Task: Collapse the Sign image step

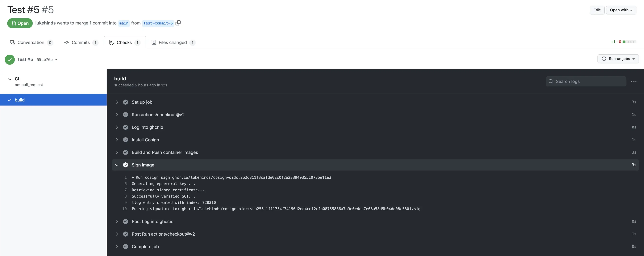Action: tap(117, 165)
